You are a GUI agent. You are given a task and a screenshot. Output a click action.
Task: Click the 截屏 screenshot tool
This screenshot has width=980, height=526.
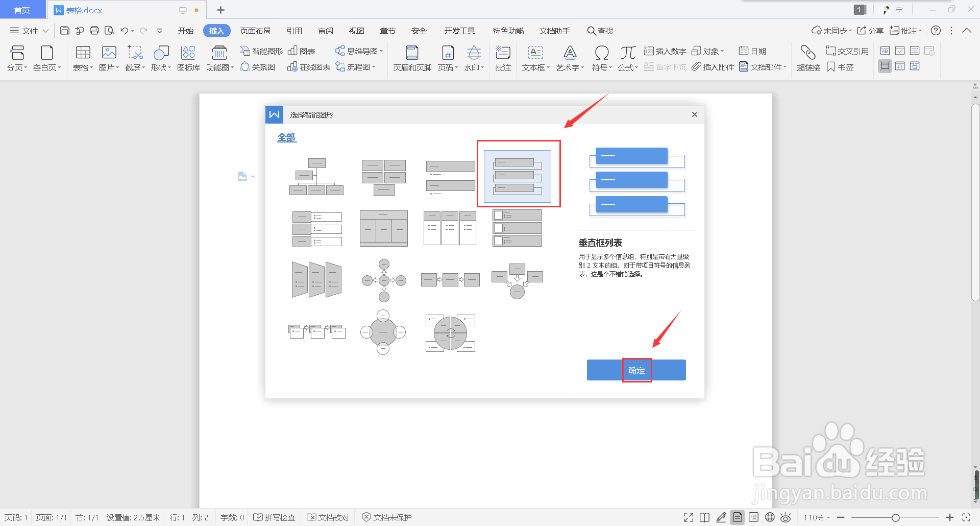[135, 58]
